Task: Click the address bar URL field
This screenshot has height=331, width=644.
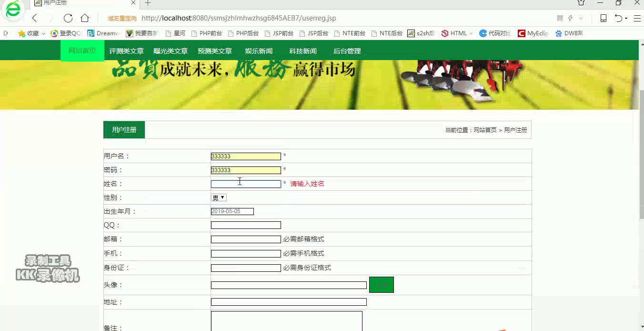Action: pos(239,18)
